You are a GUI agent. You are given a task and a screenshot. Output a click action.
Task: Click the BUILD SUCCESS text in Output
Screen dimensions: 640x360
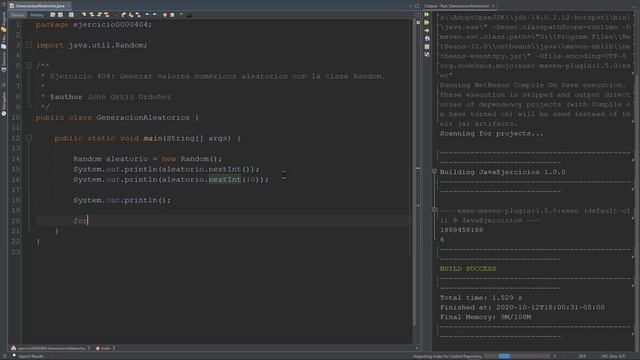468,269
